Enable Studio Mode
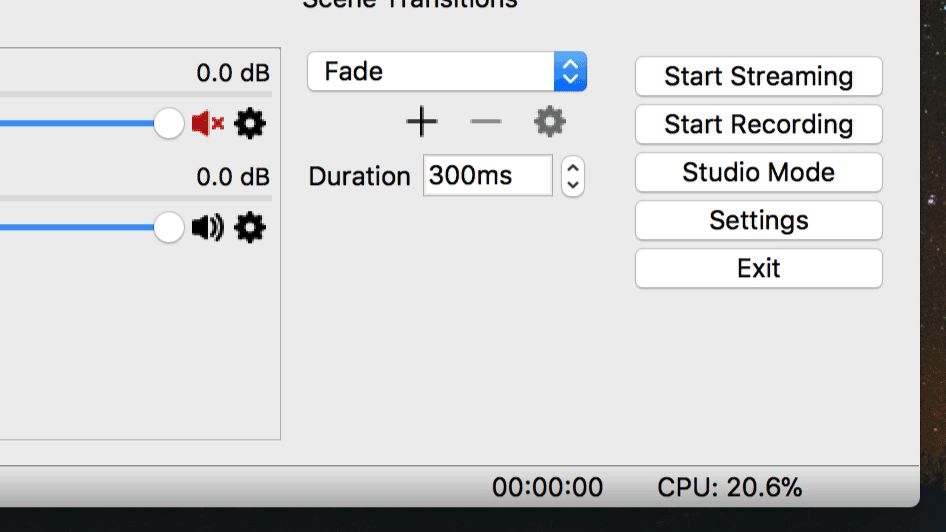 [x=758, y=173]
